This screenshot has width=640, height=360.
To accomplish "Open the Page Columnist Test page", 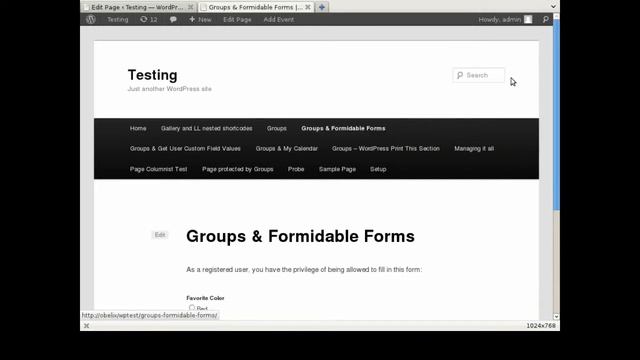I will coord(158,169).
